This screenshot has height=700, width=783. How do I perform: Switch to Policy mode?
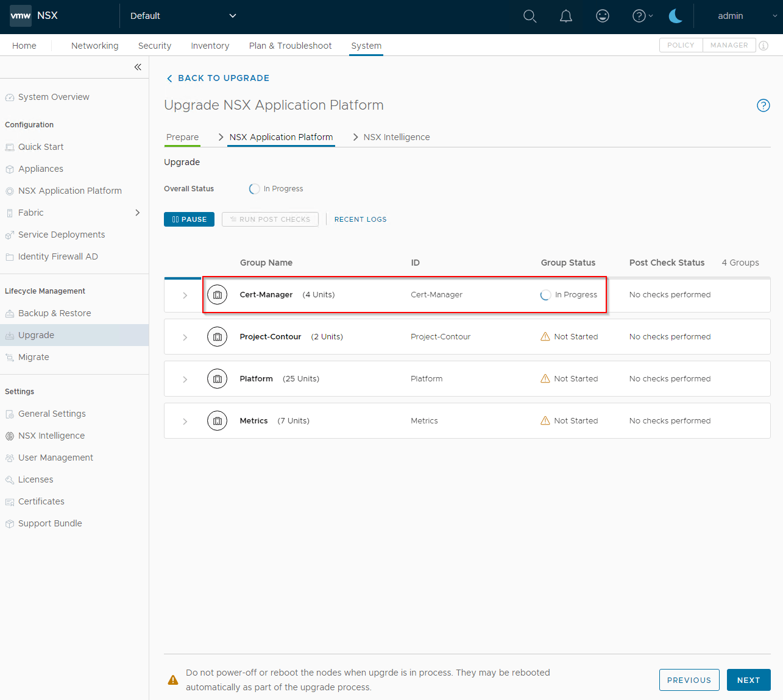point(681,45)
